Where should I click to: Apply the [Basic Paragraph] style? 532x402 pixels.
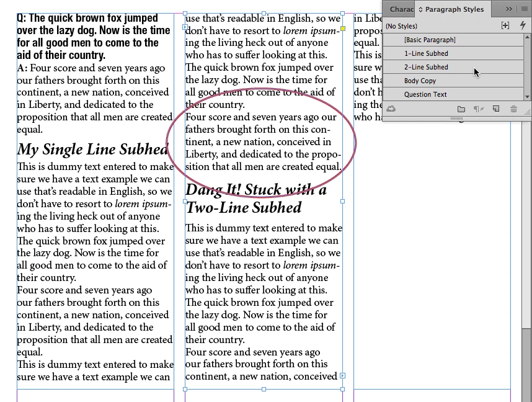453,40
